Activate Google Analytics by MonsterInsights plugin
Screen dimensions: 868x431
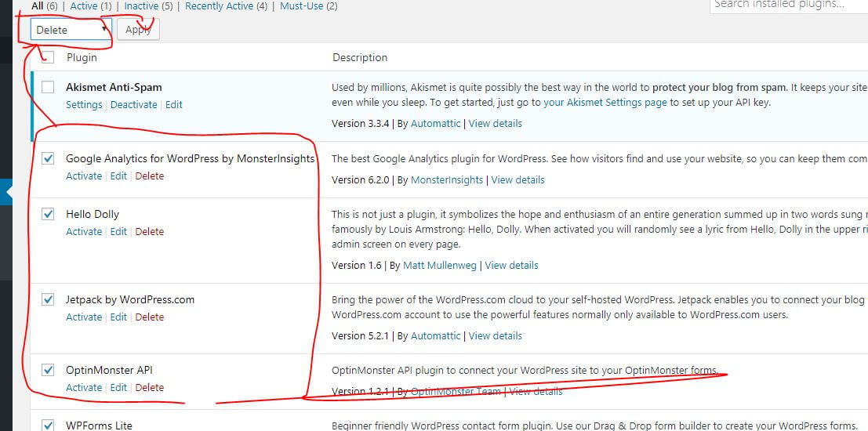[84, 176]
